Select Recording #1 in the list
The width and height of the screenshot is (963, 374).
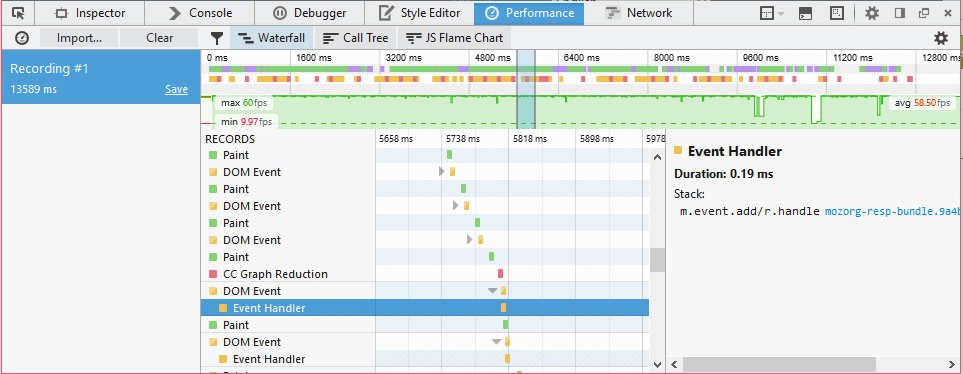pos(100,77)
